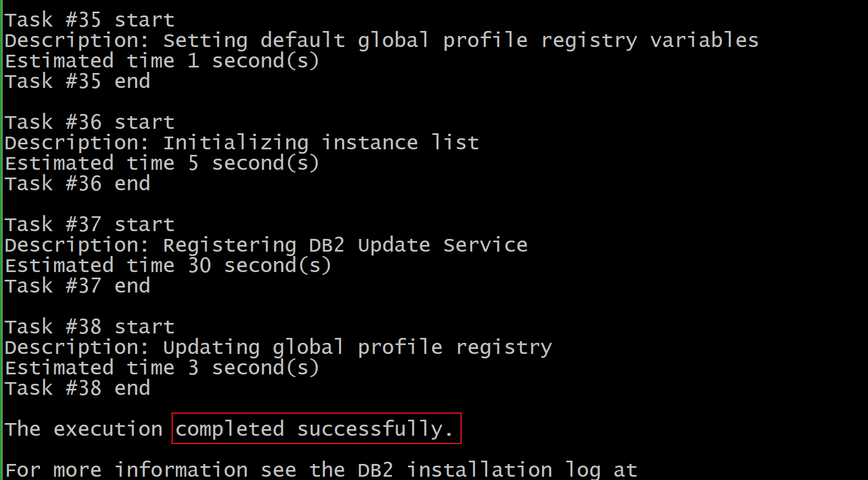The image size is (868, 480).
Task: Click the 'Task #35 start' line
Action: point(90,20)
